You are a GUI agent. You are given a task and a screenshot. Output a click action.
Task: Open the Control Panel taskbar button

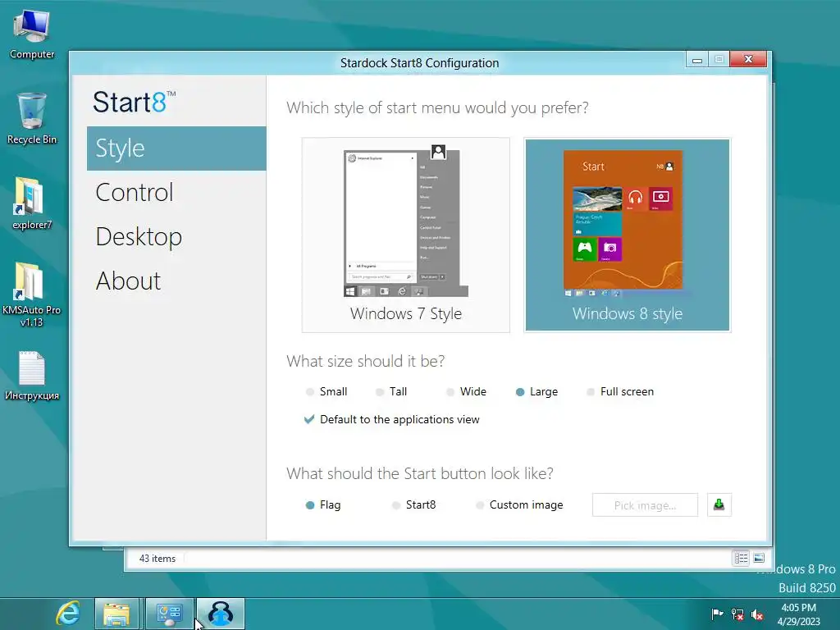pos(169,614)
